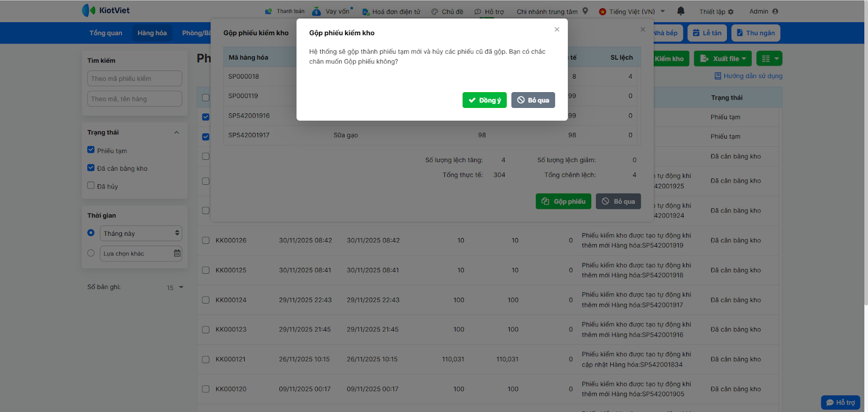Close the confirmation dialog with the X
Viewport: 868px width, 412px height.
[557, 29]
